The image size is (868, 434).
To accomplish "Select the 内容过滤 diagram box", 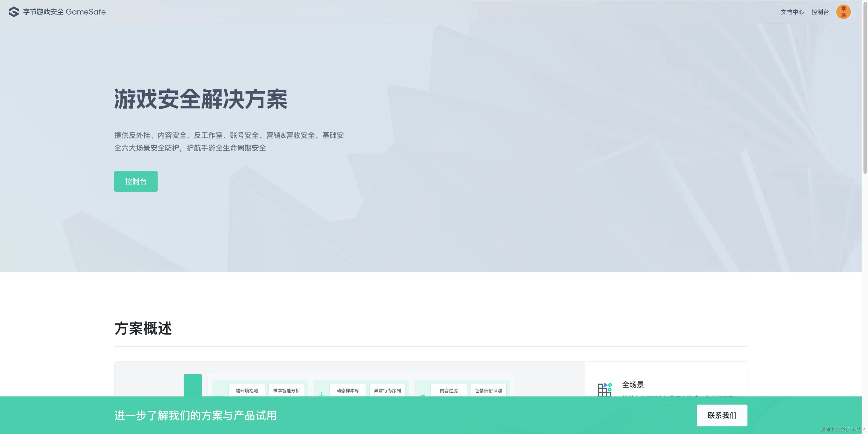I will click(448, 391).
